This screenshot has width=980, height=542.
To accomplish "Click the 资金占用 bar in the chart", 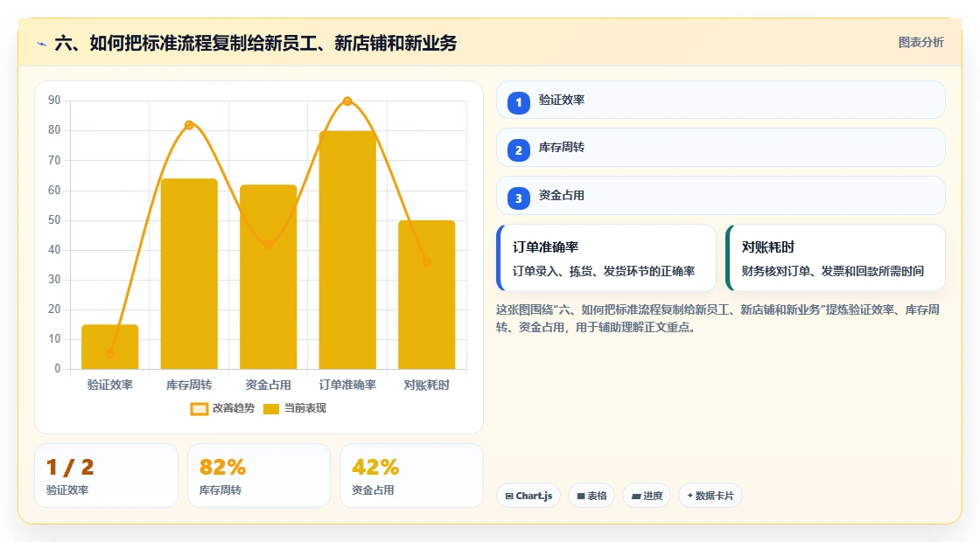I will 268,277.
